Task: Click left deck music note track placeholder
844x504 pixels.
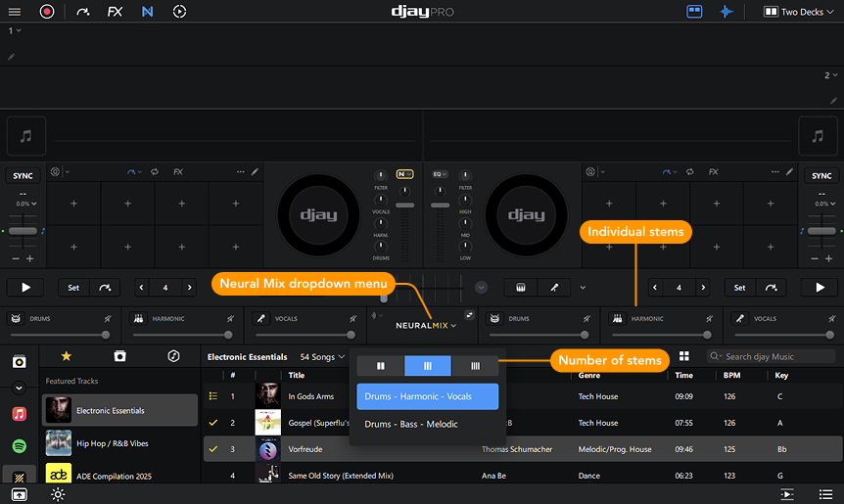Action: point(25,136)
